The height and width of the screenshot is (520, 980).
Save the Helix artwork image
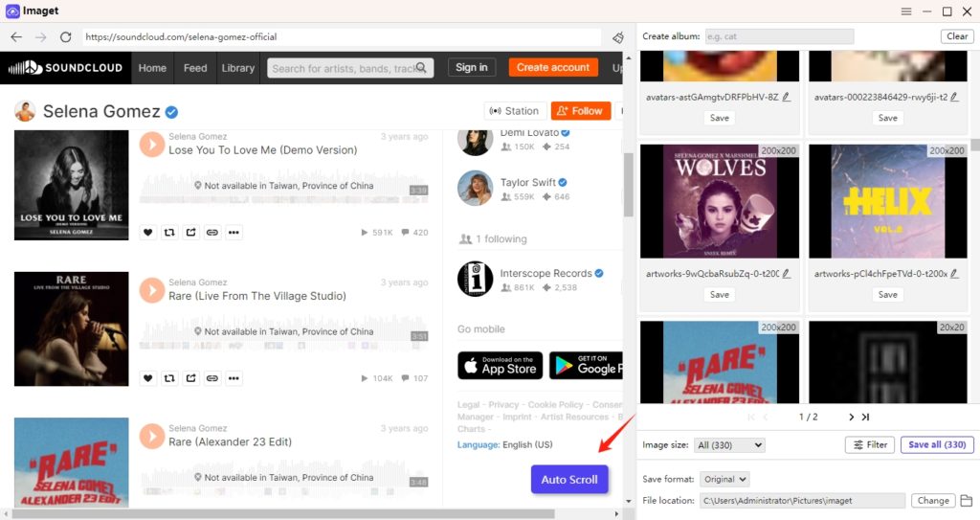tap(887, 294)
